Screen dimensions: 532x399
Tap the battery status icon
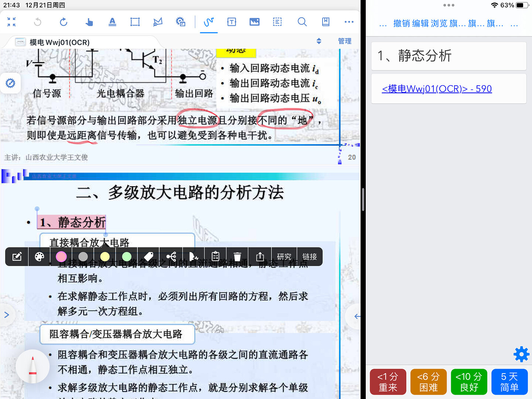click(522, 5)
